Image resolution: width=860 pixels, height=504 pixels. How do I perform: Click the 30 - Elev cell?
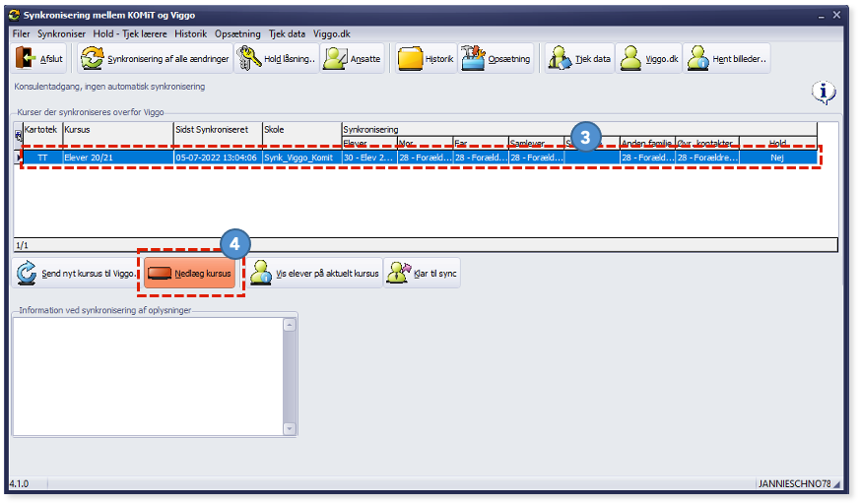click(369, 157)
